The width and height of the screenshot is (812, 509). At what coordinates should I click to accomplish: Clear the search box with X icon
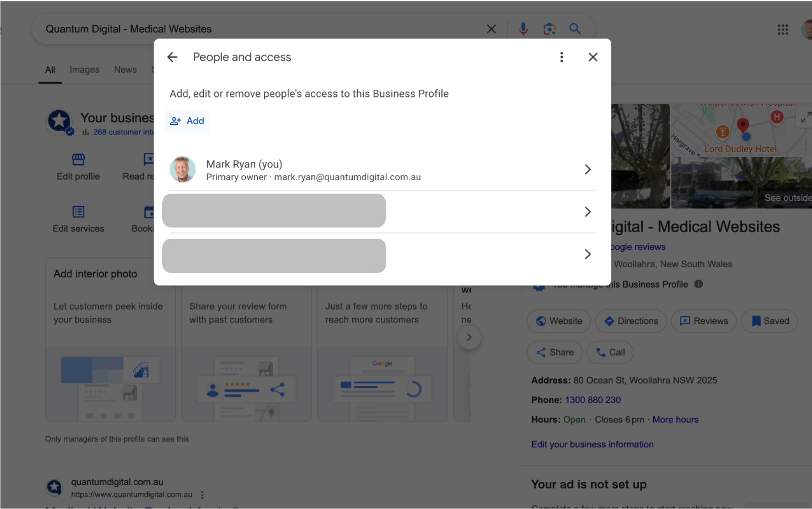(491, 29)
